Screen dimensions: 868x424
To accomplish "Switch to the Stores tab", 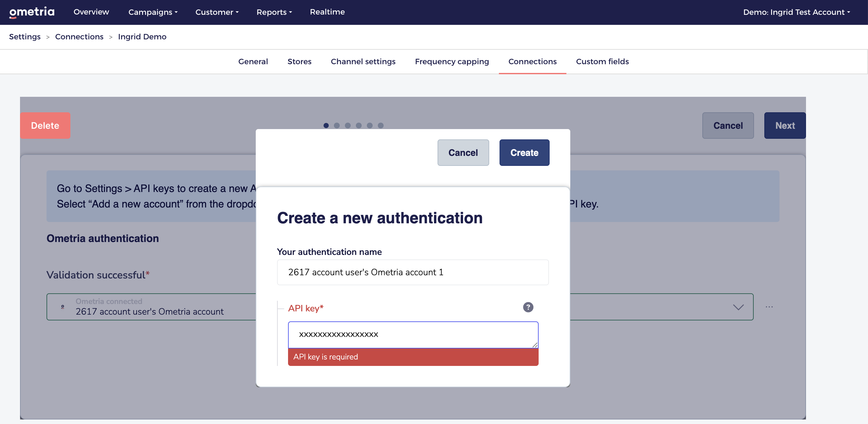I will coord(299,62).
